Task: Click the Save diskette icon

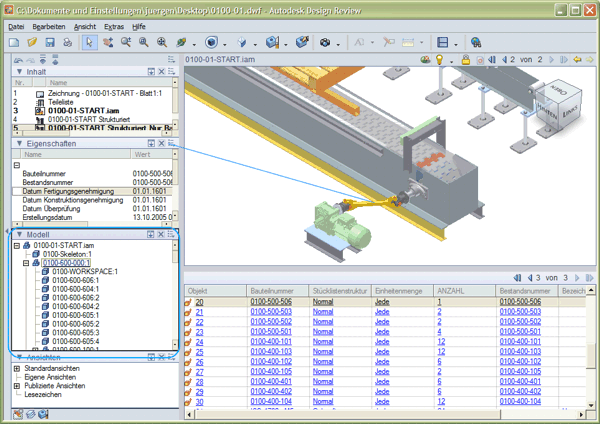Action: coord(50,42)
